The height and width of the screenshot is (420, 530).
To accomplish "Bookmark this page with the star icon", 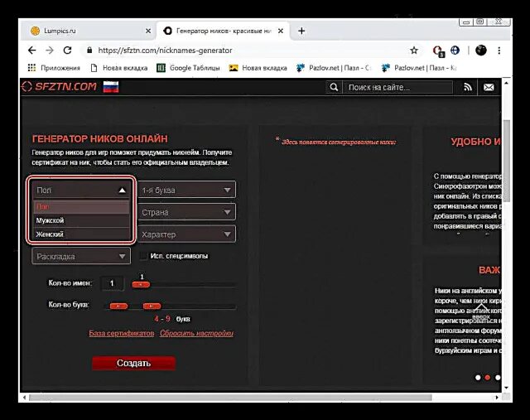I will [x=414, y=51].
